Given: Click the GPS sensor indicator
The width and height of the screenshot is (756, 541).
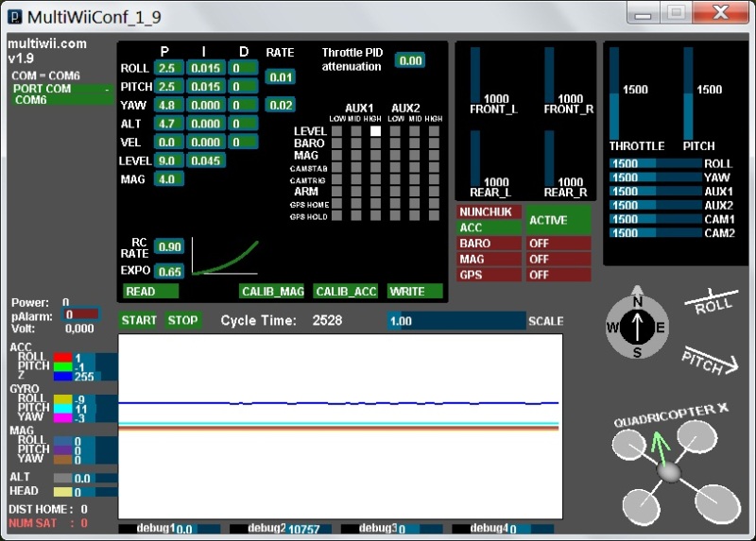Looking at the screenshot, I should pos(489,275).
